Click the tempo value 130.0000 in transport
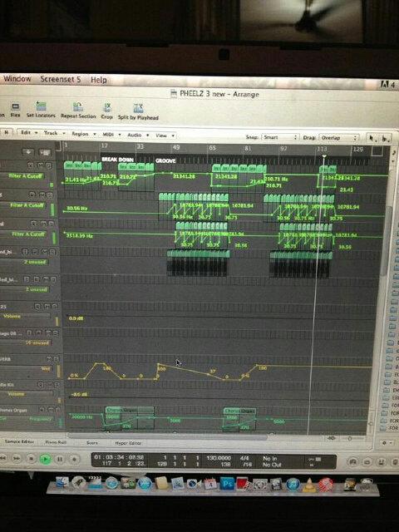 219,458
